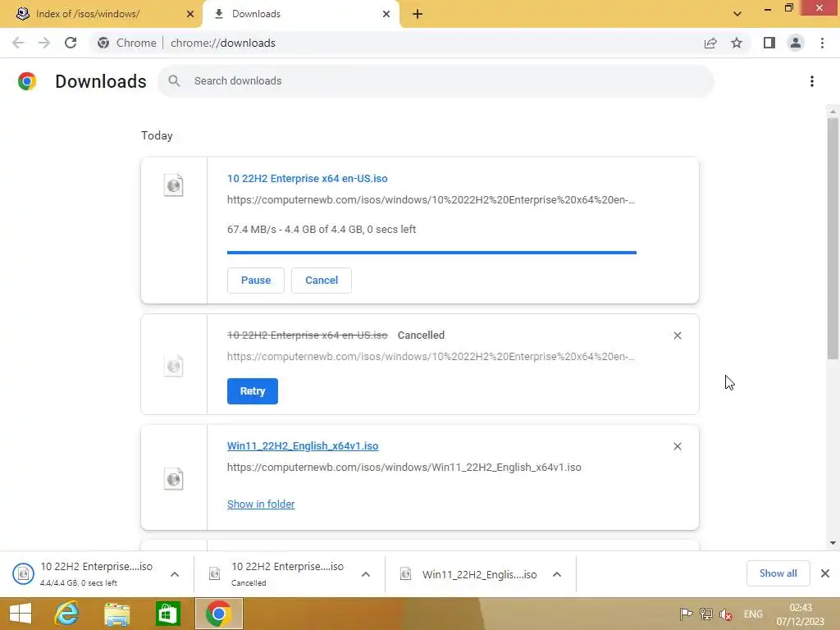Remove cancelled Enterprise iso from list

[677, 336]
